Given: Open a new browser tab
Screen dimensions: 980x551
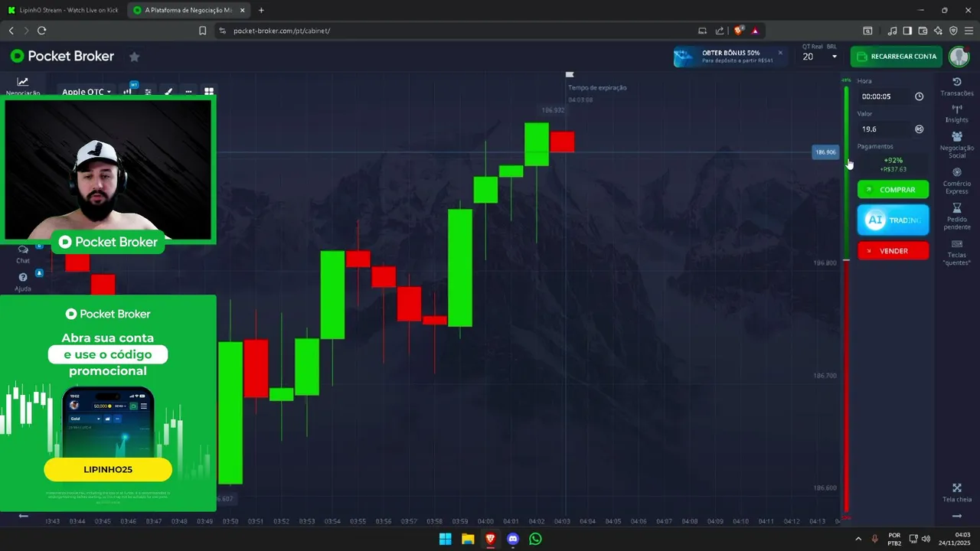Looking at the screenshot, I should (261, 10).
